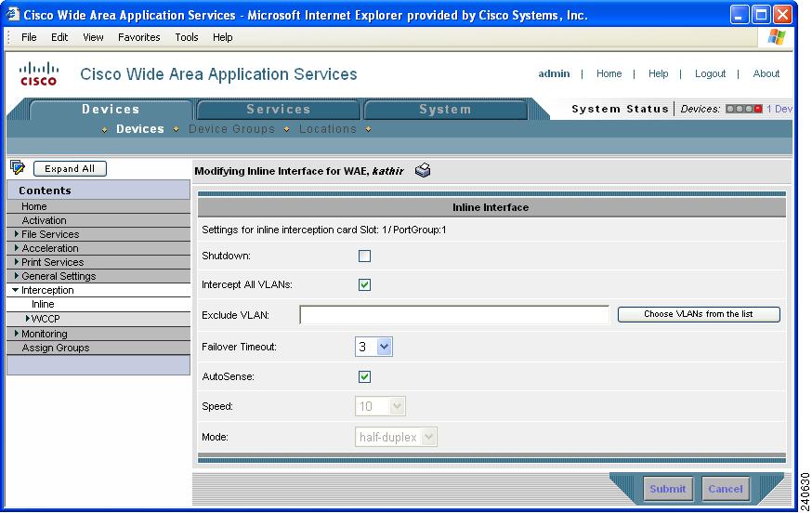Expand the File Services section
Screen dimensions: 812x513
tap(17, 234)
